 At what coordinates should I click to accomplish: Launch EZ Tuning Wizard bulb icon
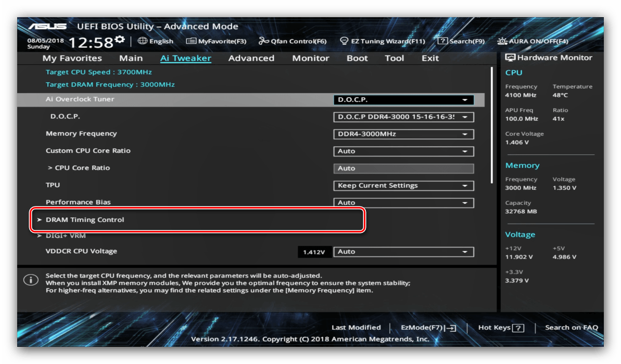pyautogui.click(x=344, y=41)
